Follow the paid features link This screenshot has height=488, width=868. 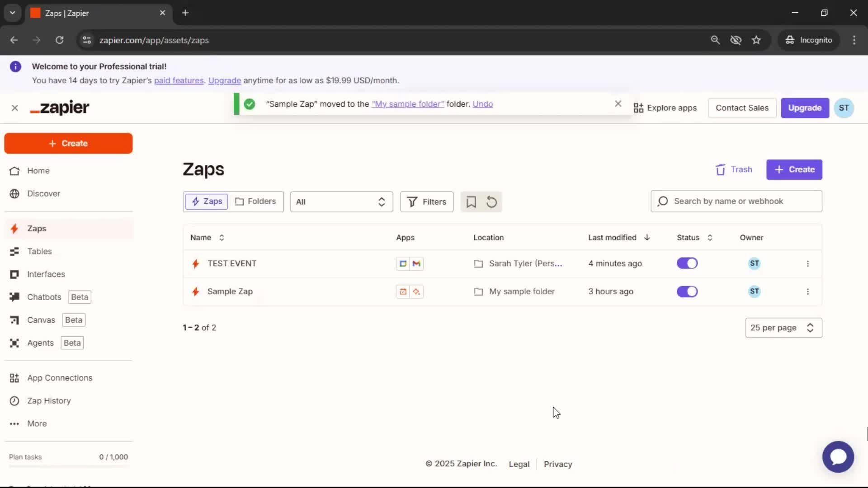point(179,80)
